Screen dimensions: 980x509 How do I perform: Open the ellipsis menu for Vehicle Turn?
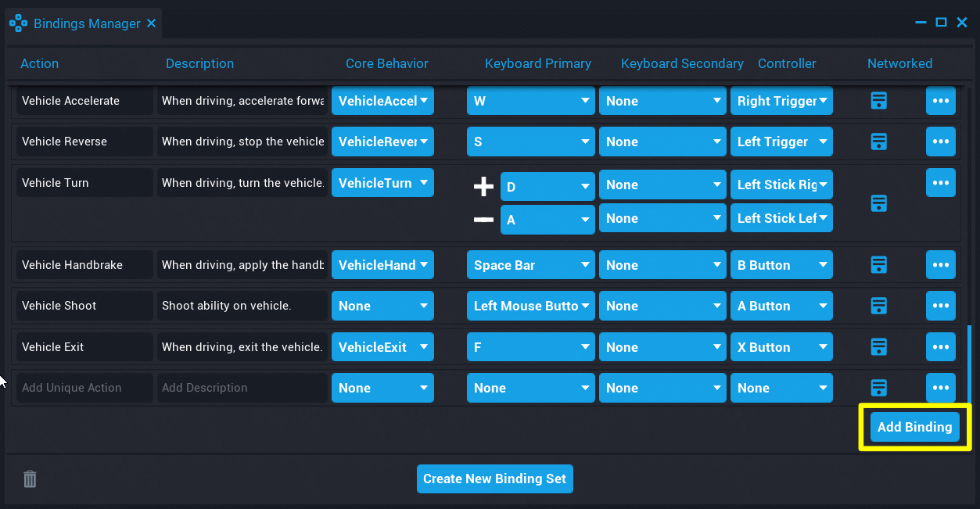940,183
